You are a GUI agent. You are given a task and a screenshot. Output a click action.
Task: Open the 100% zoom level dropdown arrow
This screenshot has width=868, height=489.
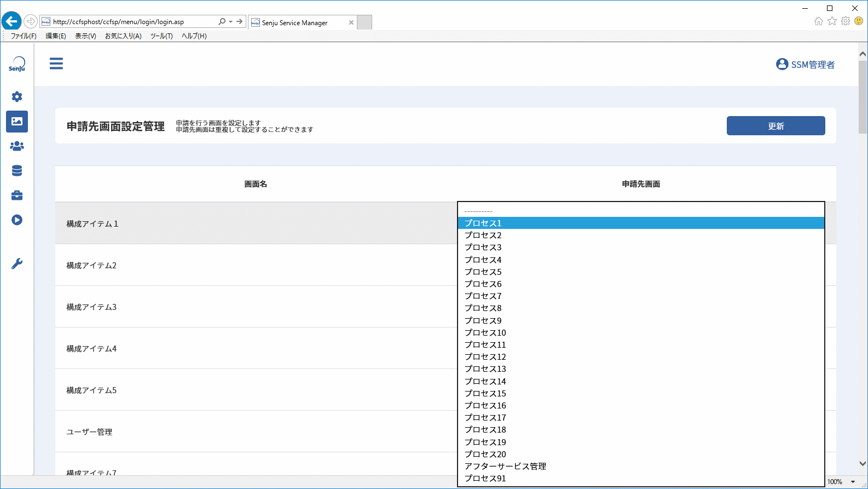pyautogui.click(x=853, y=482)
